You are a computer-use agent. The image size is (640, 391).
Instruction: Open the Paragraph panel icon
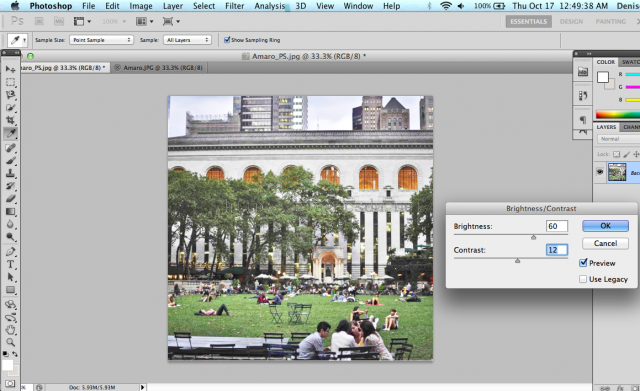[582, 120]
